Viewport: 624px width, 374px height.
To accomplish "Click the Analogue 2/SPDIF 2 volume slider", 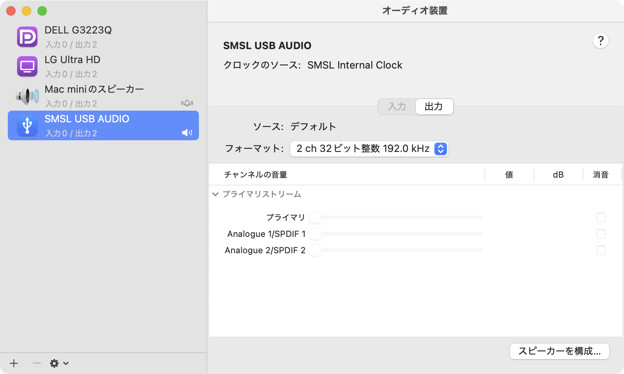I will [x=396, y=250].
